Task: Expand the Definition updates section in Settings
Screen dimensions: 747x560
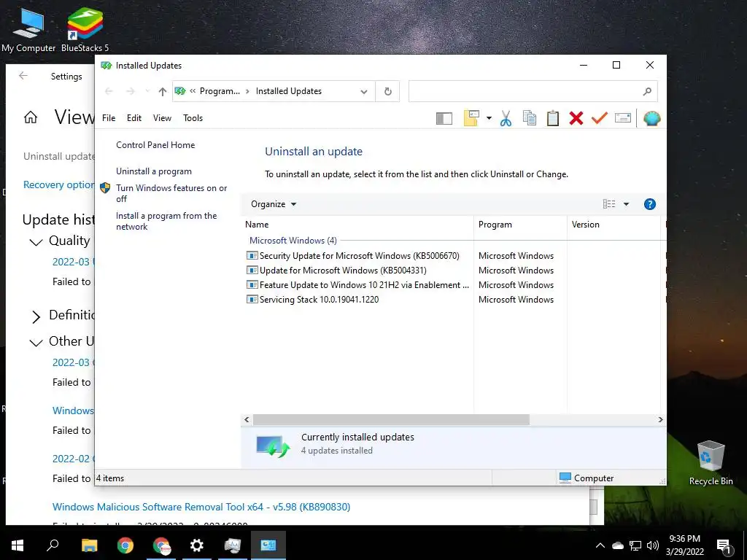Action: coord(36,316)
